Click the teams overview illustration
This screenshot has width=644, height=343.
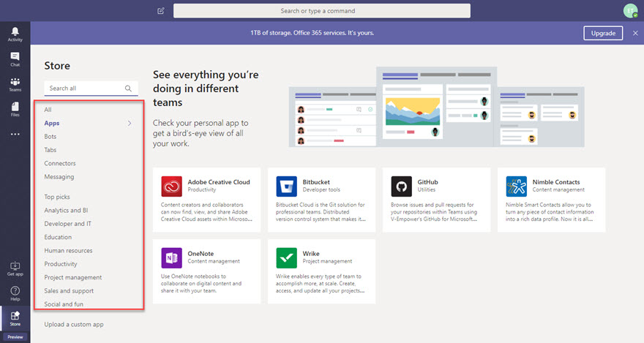point(437,107)
